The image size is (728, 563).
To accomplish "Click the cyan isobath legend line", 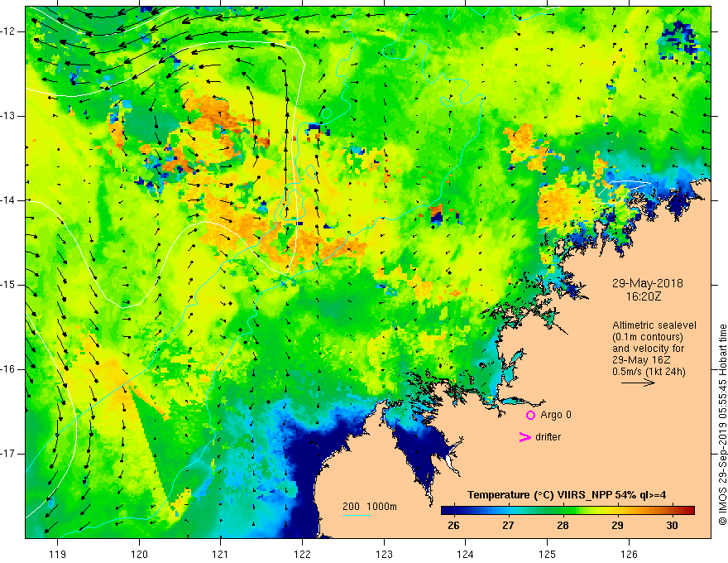I will coord(356,515).
